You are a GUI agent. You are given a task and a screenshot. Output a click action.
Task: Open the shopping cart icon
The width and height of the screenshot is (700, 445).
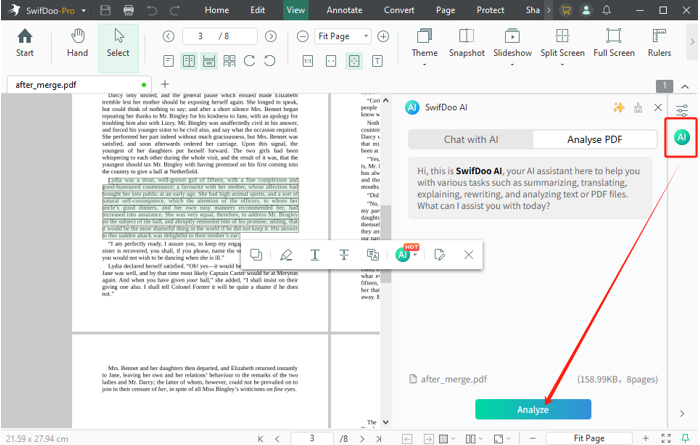(566, 10)
